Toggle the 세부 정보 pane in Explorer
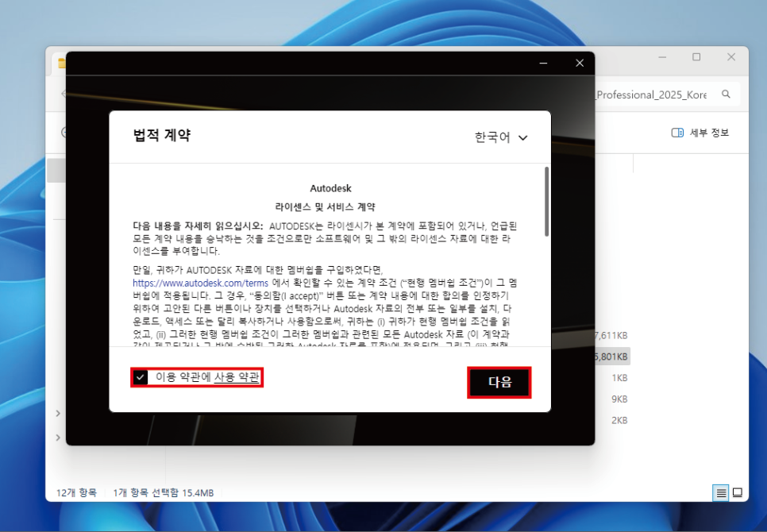767x532 pixels. (700, 133)
